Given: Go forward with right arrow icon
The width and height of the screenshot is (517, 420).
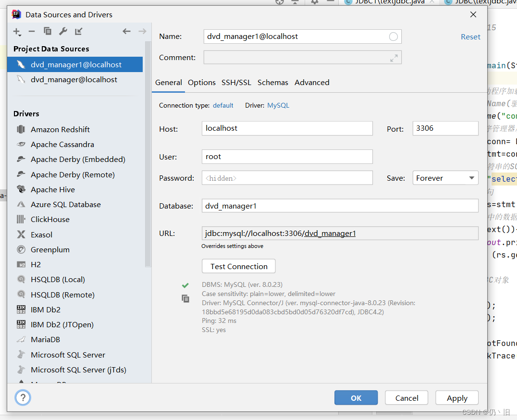Looking at the screenshot, I should tap(142, 31).
